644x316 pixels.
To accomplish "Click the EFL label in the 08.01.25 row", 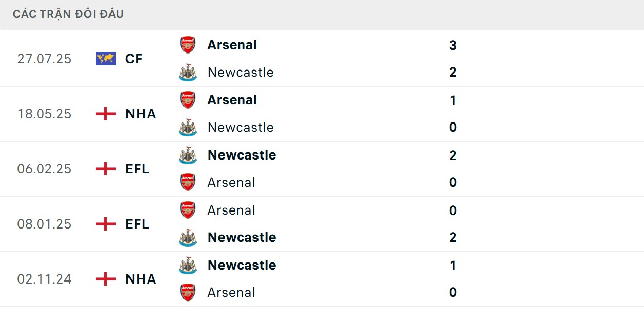I will (x=138, y=224).
